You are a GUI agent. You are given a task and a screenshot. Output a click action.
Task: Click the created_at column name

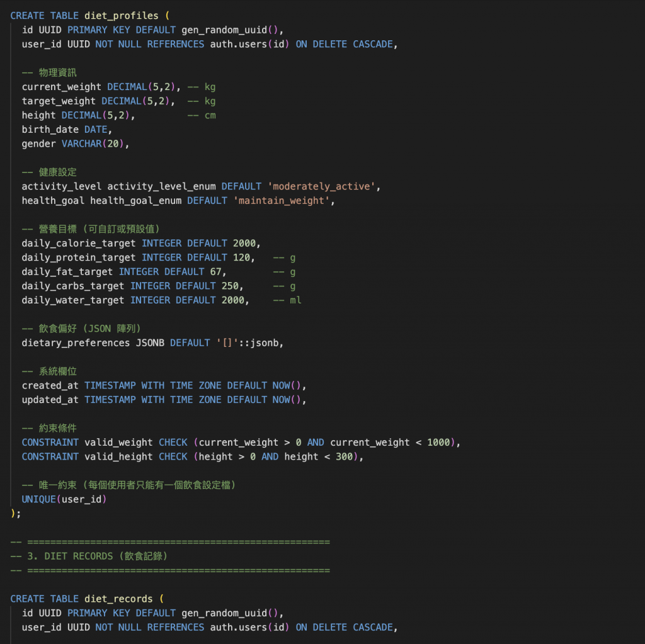pos(50,386)
